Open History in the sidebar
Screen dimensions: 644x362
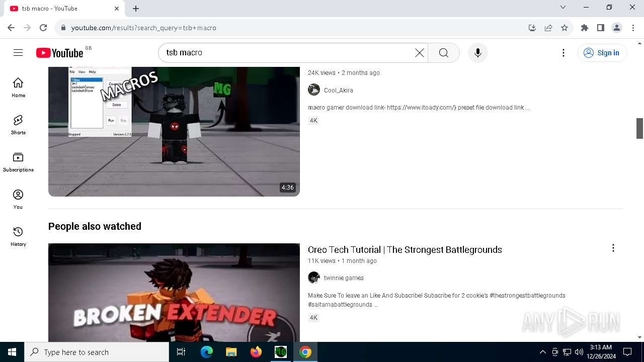pos(18,236)
